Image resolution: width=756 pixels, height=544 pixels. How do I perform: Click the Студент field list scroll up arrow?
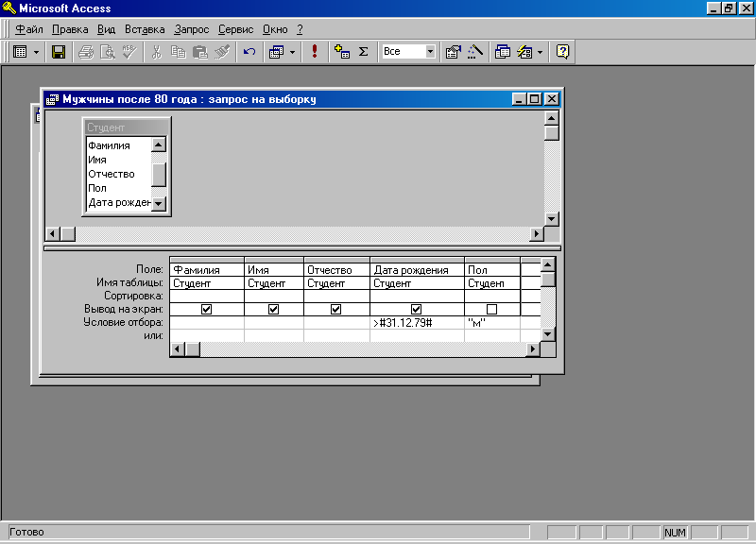158,144
